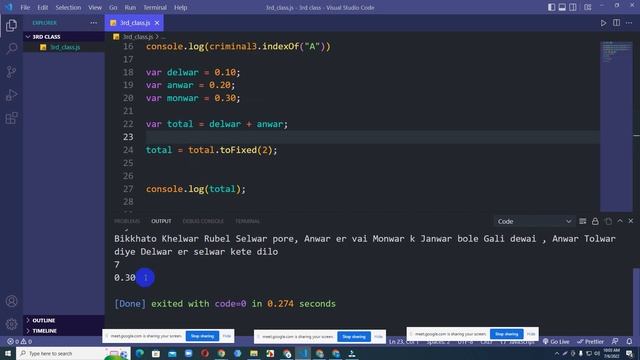This screenshot has width=640, height=360.
Task: Click Prettier in the status bar
Action: (590, 341)
